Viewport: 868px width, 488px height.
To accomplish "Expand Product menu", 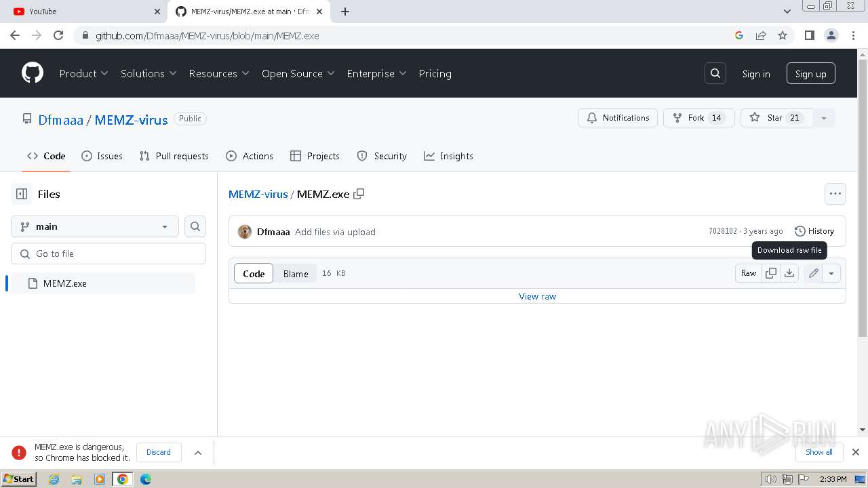I will [x=83, y=73].
